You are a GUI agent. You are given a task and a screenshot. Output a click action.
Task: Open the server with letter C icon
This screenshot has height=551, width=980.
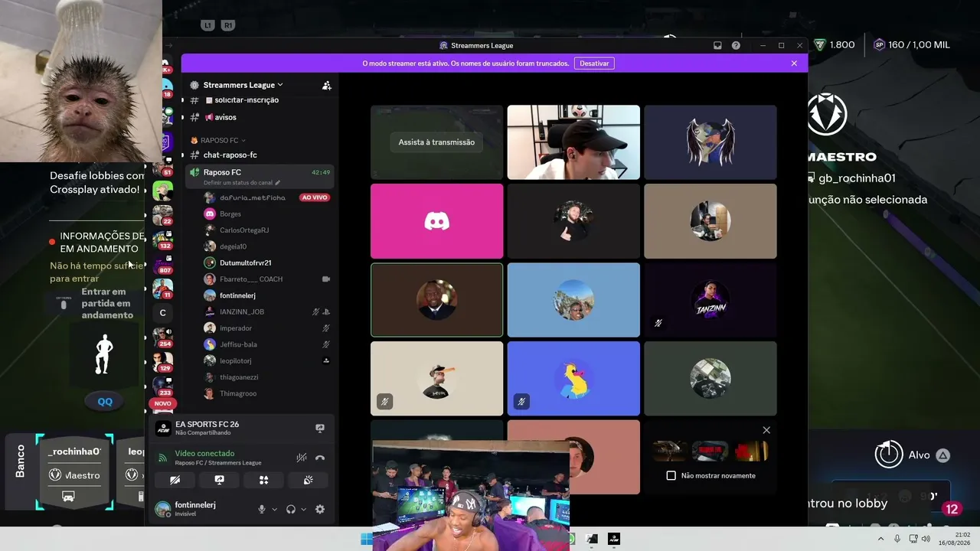click(162, 312)
